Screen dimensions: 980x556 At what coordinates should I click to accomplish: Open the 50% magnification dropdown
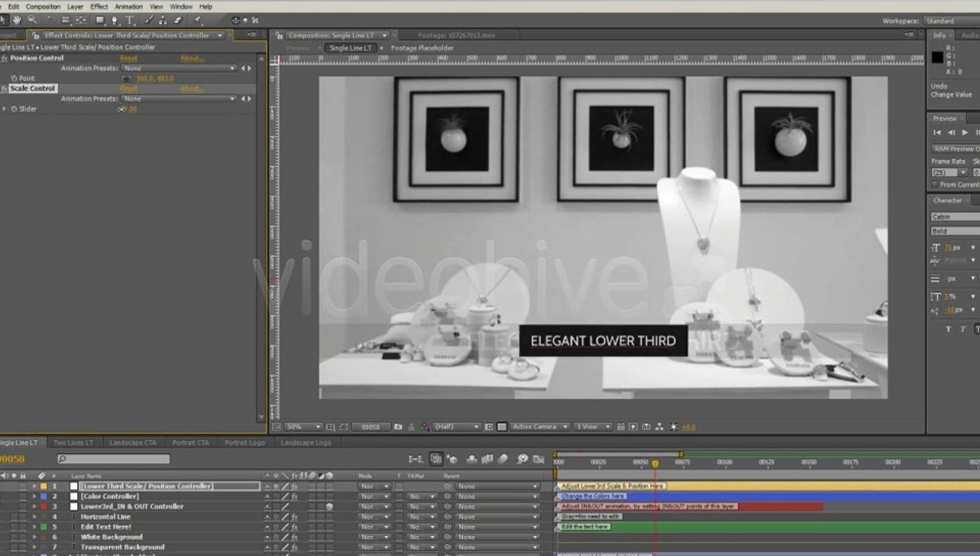pyautogui.click(x=303, y=427)
